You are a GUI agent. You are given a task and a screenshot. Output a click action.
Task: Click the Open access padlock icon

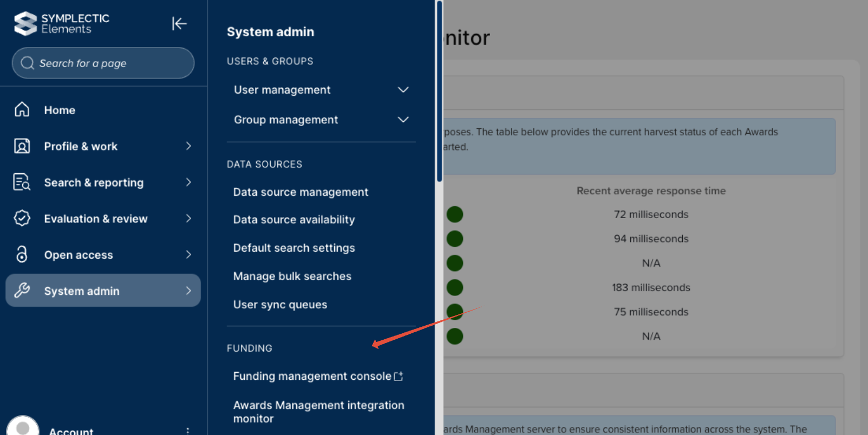point(22,254)
